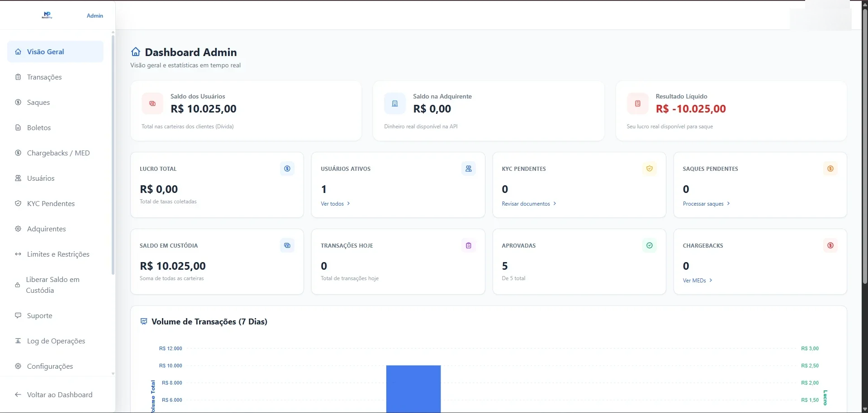The width and height of the screenshot is (868, 413).
Task: Go to the Saques section
Action: click(x=55, y=102)
